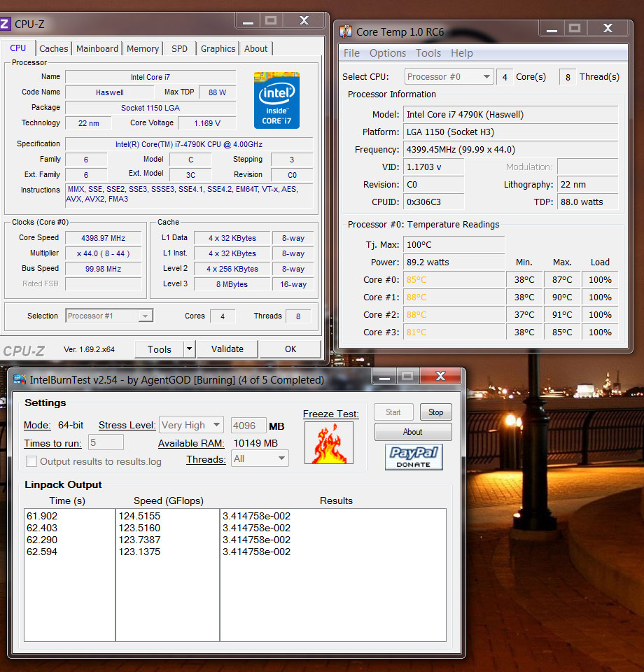Open the Options menu in Core Temp
Screen dimensions: 644x672
click(x=388, y=53)
